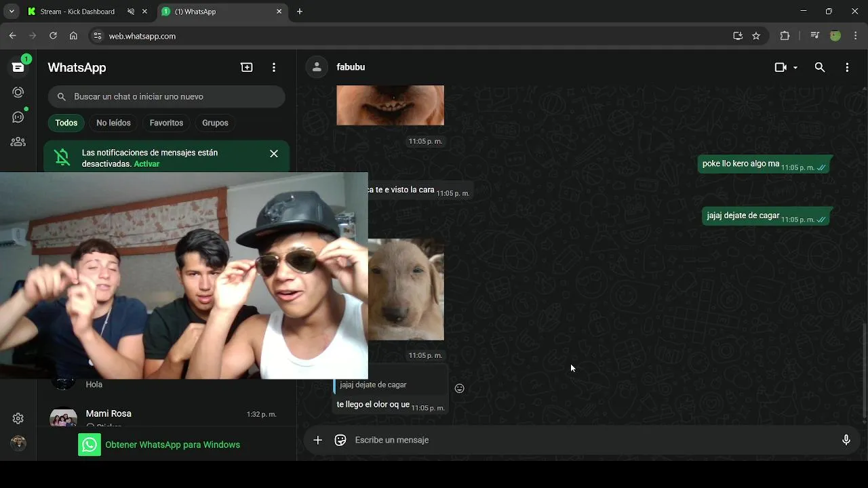868x488 pixels.
Task: Open the Status icon in WhatsApp sidebar
Action: tap(18, 92)
